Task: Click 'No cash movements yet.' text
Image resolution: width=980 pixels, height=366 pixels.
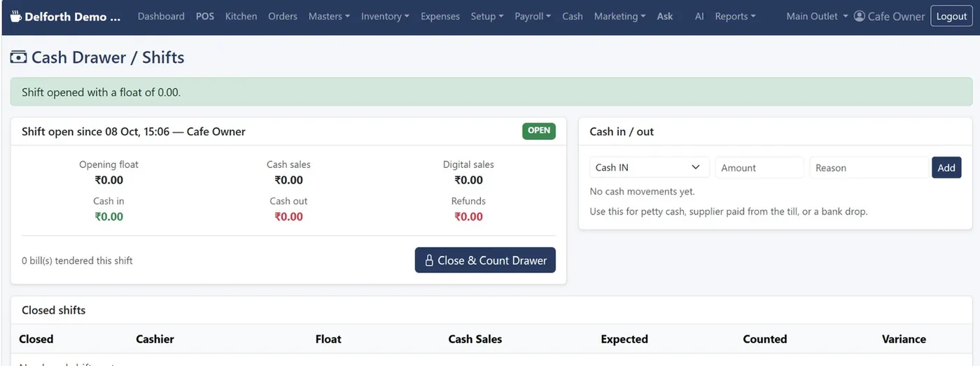Action: (643, 191)
